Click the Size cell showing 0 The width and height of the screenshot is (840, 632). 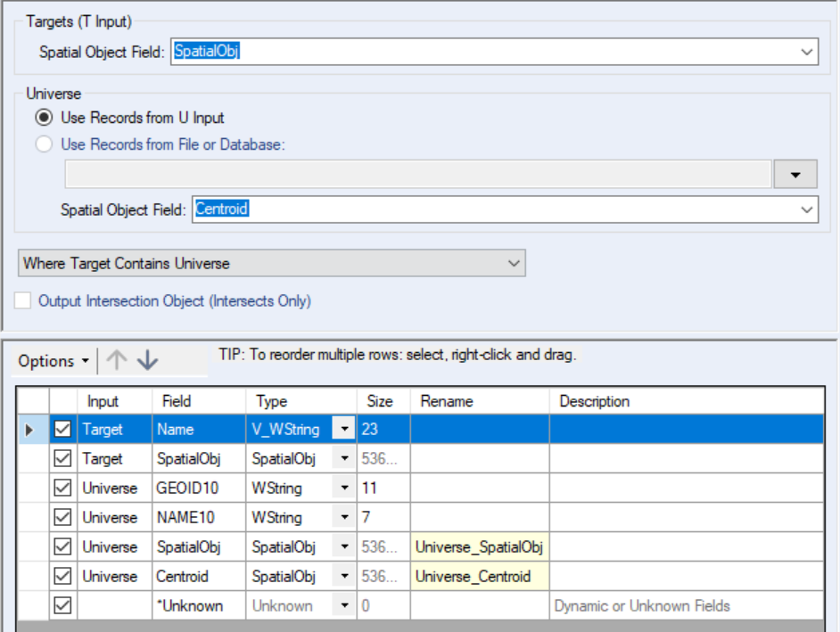click(383, 606)
